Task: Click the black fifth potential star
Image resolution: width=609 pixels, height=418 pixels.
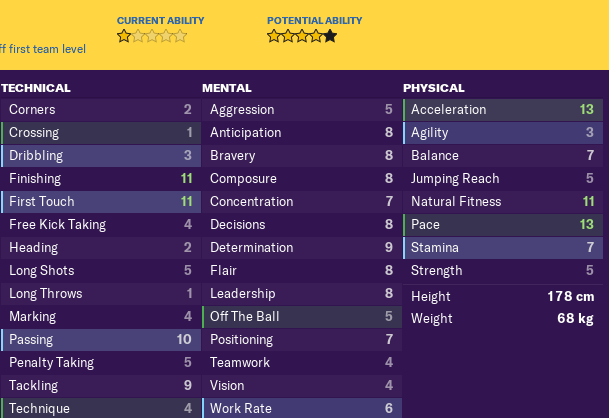Action: (x=330, y=36)
